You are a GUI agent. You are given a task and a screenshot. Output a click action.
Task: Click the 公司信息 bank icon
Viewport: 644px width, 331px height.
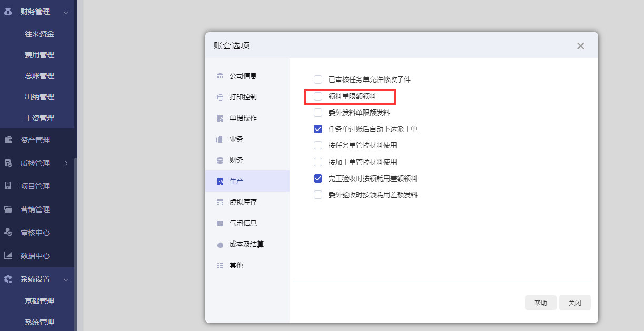(220, 76)
